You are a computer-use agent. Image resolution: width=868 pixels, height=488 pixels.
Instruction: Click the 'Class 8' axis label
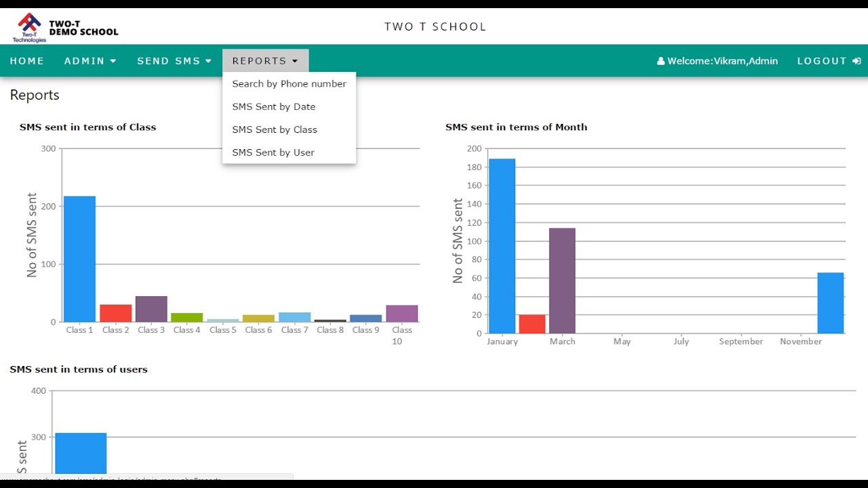click(330, 330)
